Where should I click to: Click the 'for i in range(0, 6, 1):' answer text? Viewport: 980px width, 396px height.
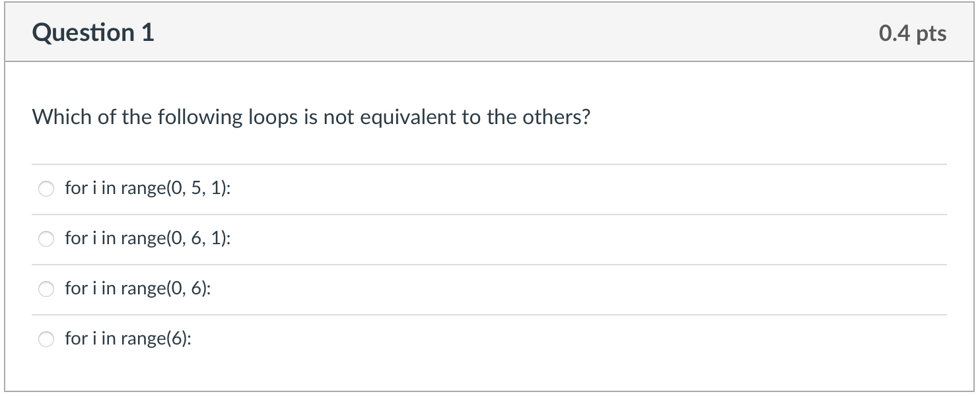pyautogui.click(x=147, y=239)
